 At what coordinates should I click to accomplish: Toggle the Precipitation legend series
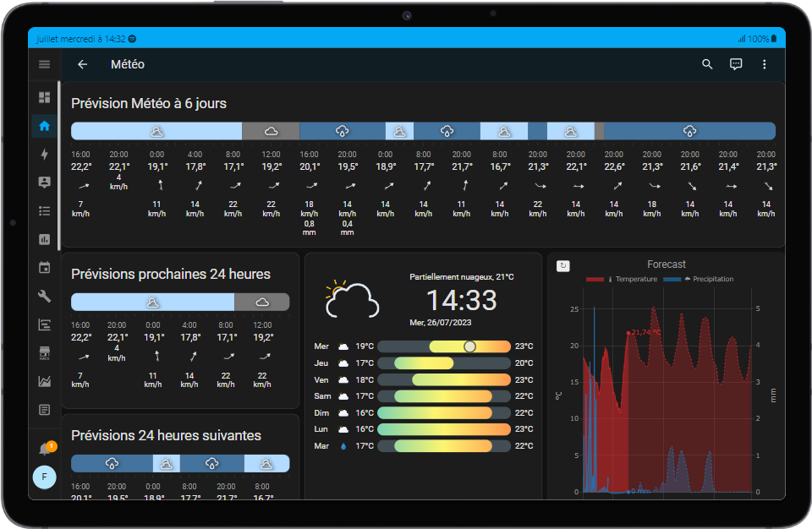tap(699, 279)
